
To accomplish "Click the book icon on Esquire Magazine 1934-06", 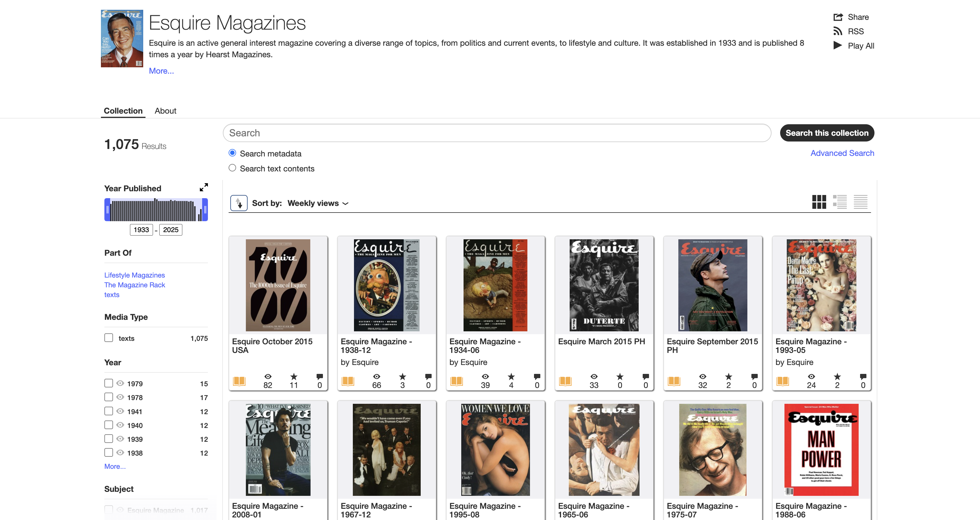I will point(457,381).
